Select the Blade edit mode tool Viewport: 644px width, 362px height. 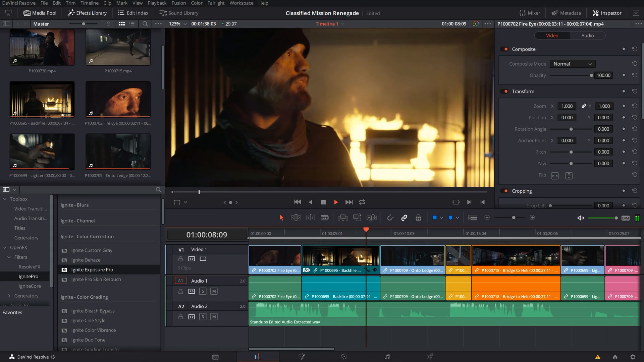[325, 218]
